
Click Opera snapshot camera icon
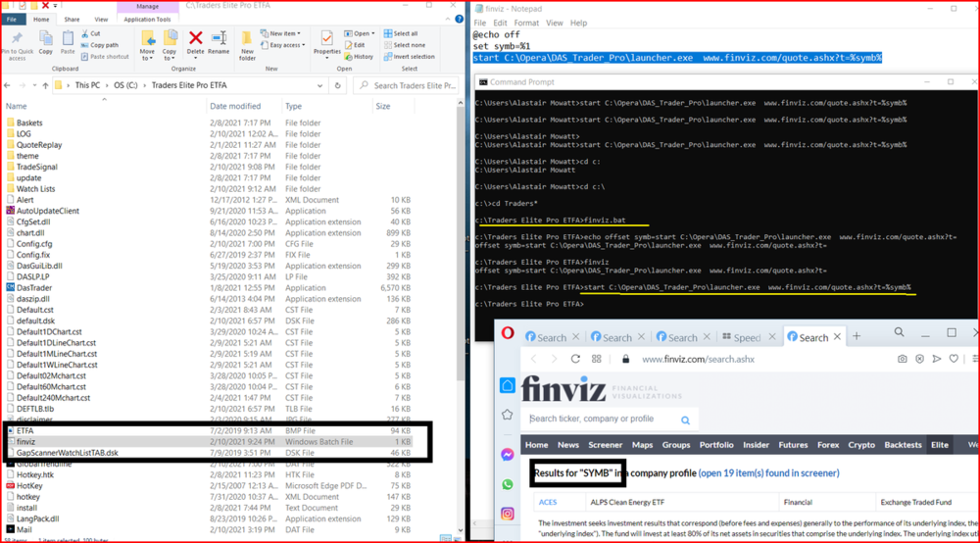tap(902, 359)
